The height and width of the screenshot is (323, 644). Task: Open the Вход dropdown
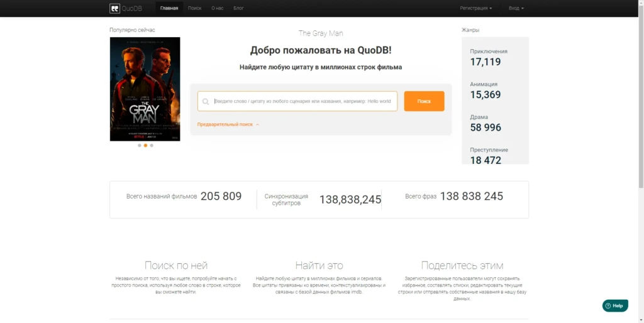(x=516, y=8)
